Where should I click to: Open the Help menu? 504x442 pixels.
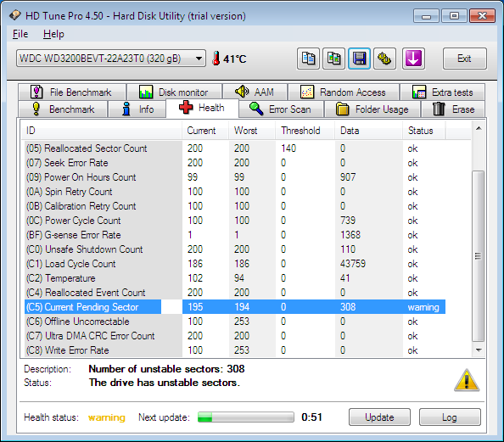53,34
